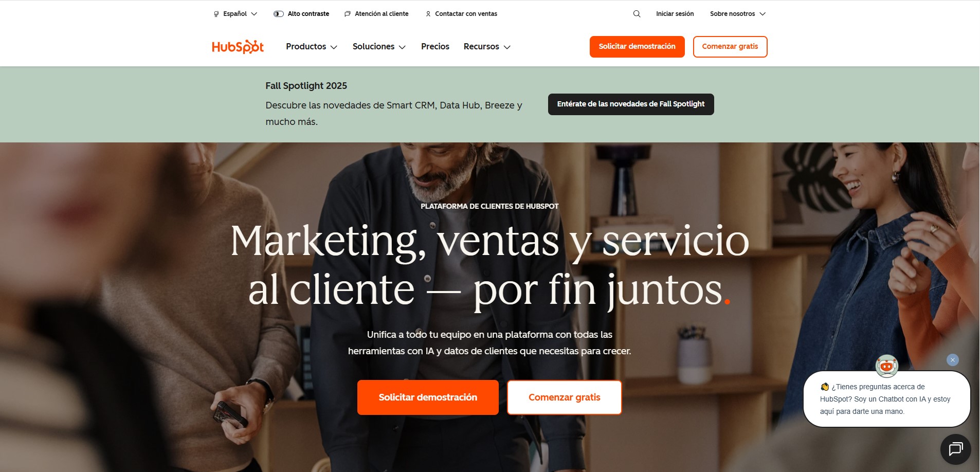Click the chat bubble launcher icon
Viewport: 980px width, 472px height.
pos(955,449)
